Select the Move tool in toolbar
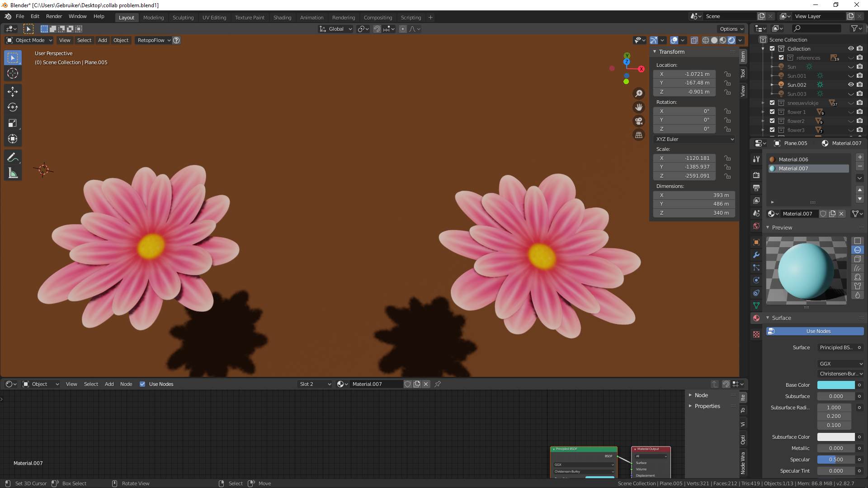 point(13,92)
